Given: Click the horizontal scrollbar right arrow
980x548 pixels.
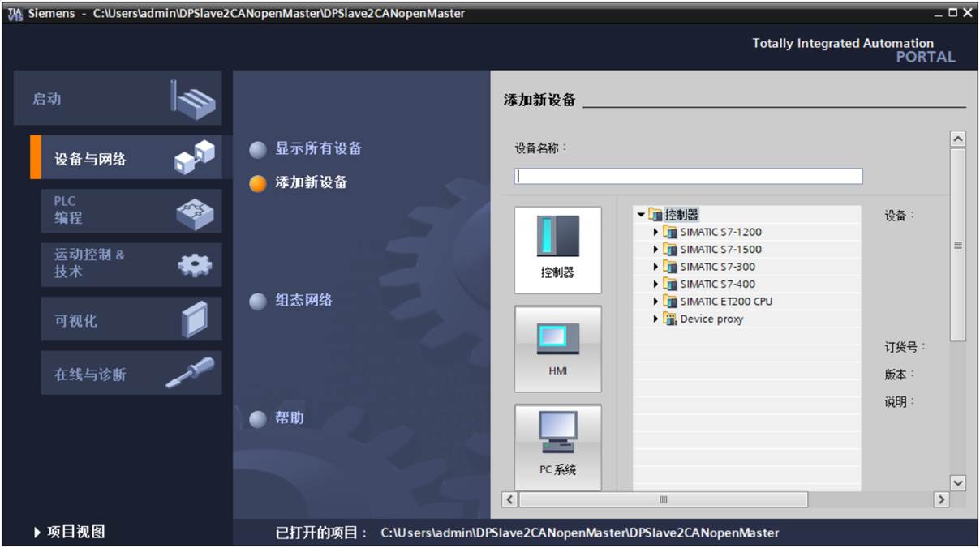Looking at the screenshot, I should 941,499.
